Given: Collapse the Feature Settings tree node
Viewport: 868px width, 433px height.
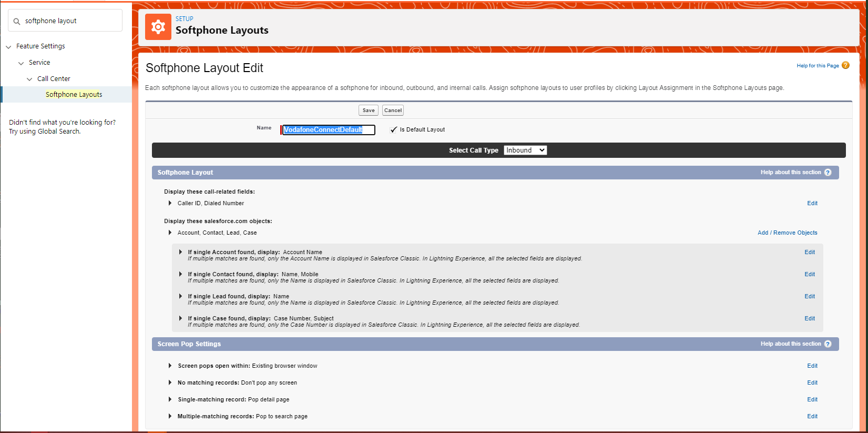Looking at the screenshot, I should [x=8, y=47].
